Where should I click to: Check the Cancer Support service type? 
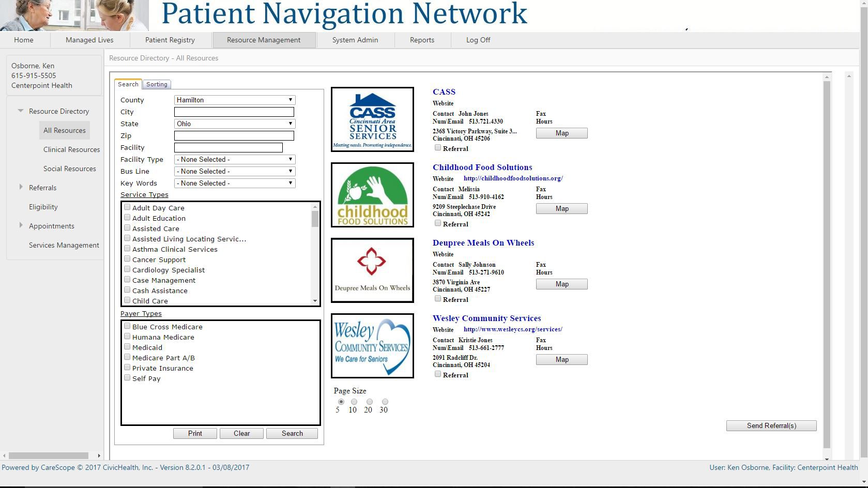(127, 259)
